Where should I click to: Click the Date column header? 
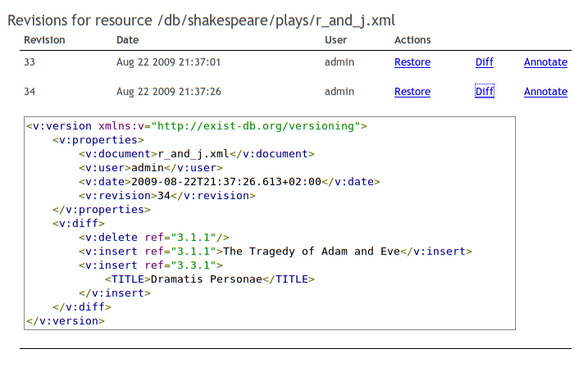[127, 40]
